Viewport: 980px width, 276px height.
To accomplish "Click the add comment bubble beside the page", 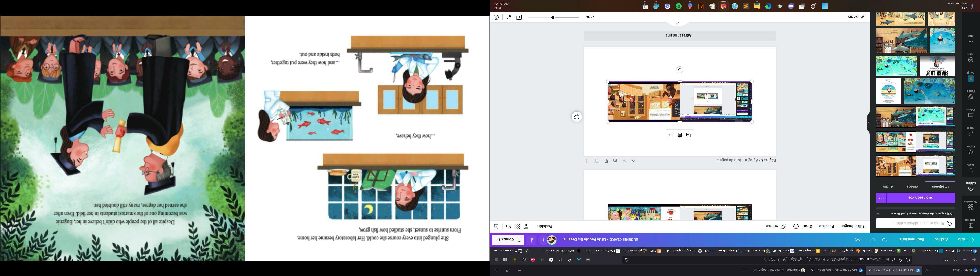I will click(x=576, y=117).
